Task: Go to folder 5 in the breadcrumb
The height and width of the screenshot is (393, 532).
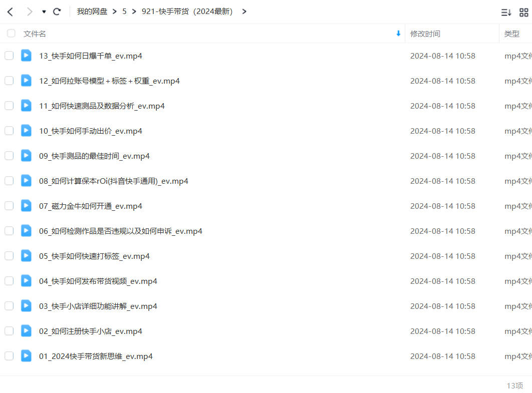Action: (x=124, y=12)
